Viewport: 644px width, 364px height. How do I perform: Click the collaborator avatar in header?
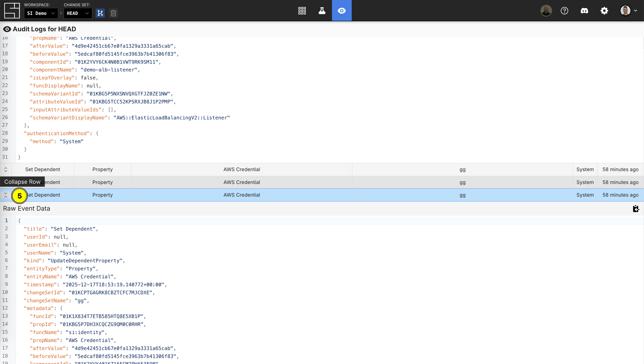(x=546, y=11)
